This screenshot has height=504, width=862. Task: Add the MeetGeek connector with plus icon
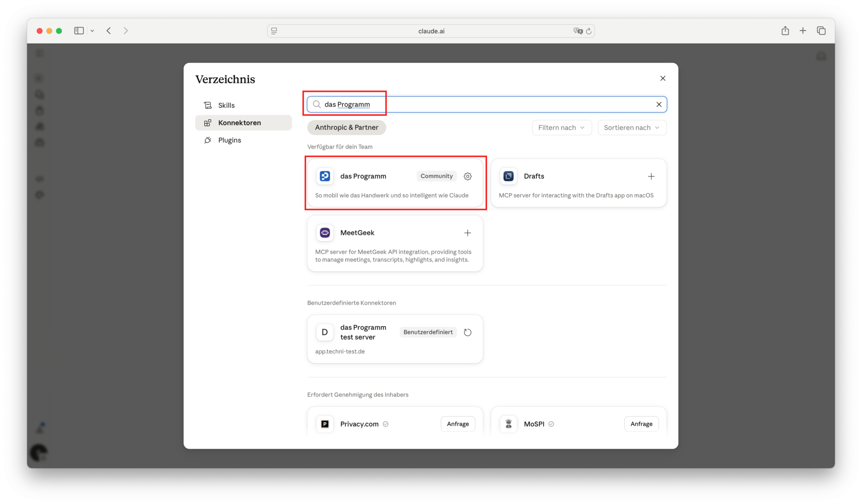click(x=467, y=233)
